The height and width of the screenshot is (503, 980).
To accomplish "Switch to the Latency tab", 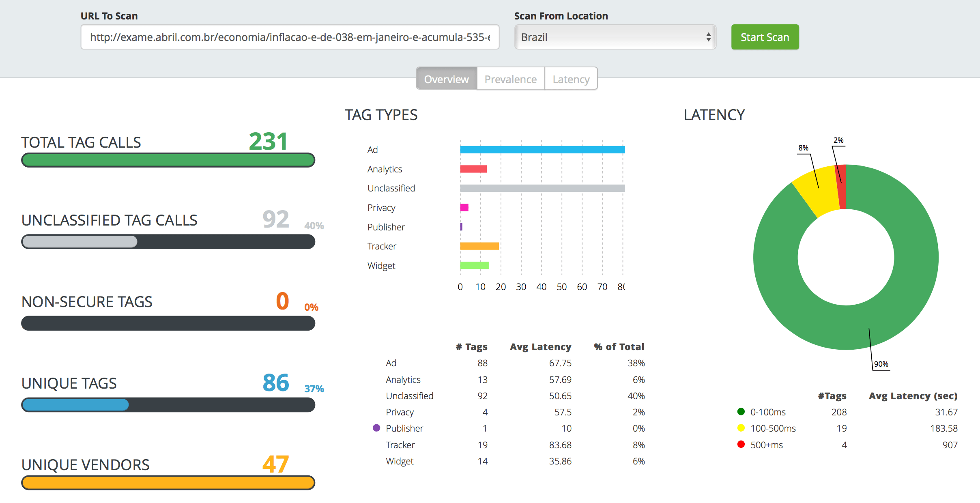I will [571, 79].
